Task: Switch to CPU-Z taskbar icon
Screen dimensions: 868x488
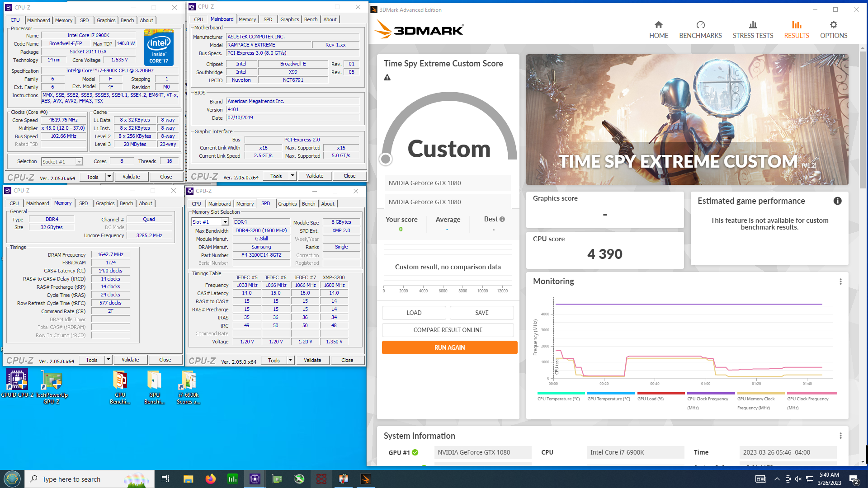Action: [x=255, y=479]
